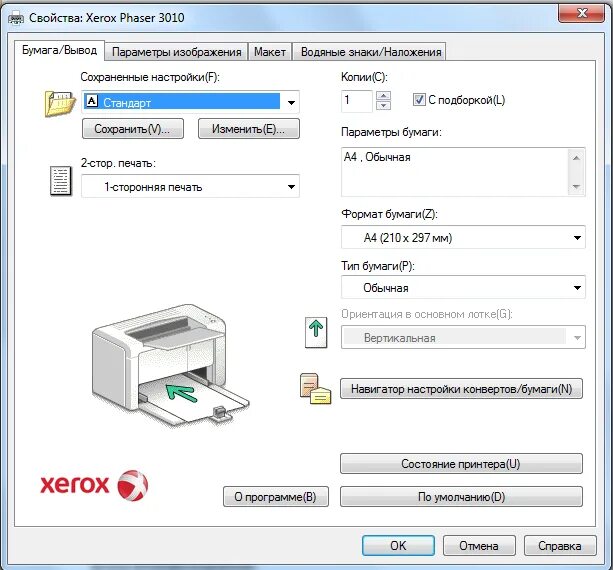Increase copies with the up spinner arrow
This screenshot has width=613, height=570.
tap(384, 96)
